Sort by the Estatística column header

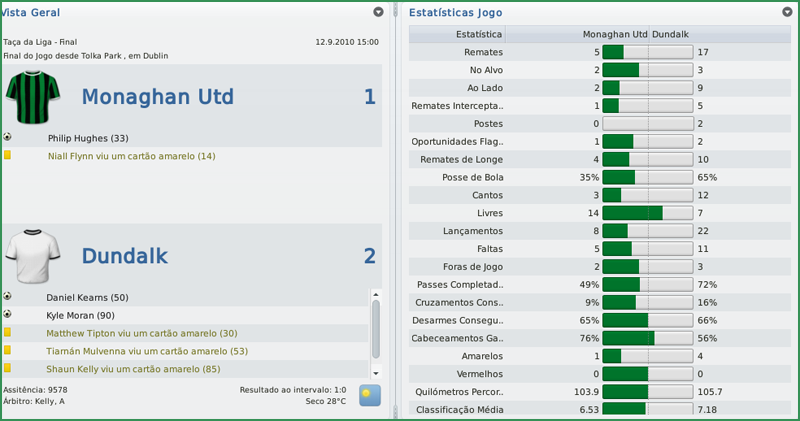click(x=478, y=34)
